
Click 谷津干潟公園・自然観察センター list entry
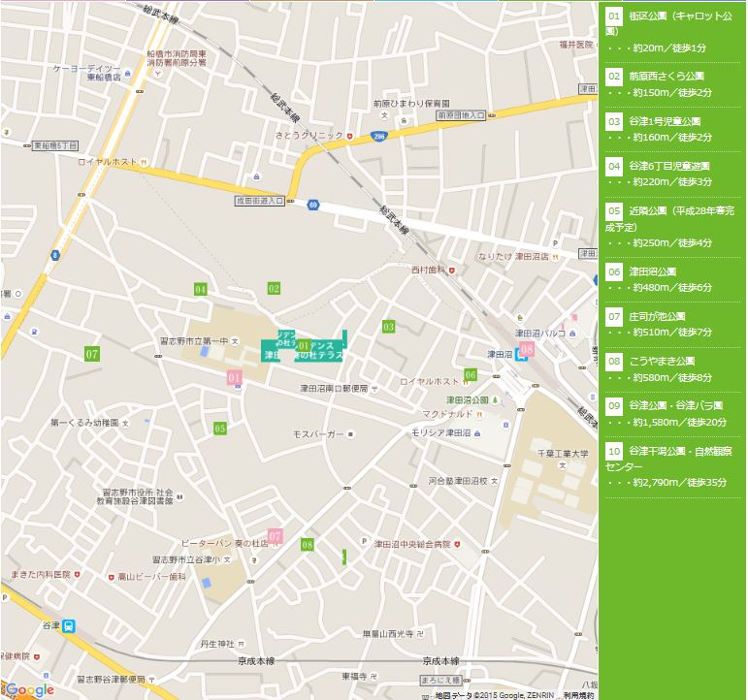click(x=670, y=451)
